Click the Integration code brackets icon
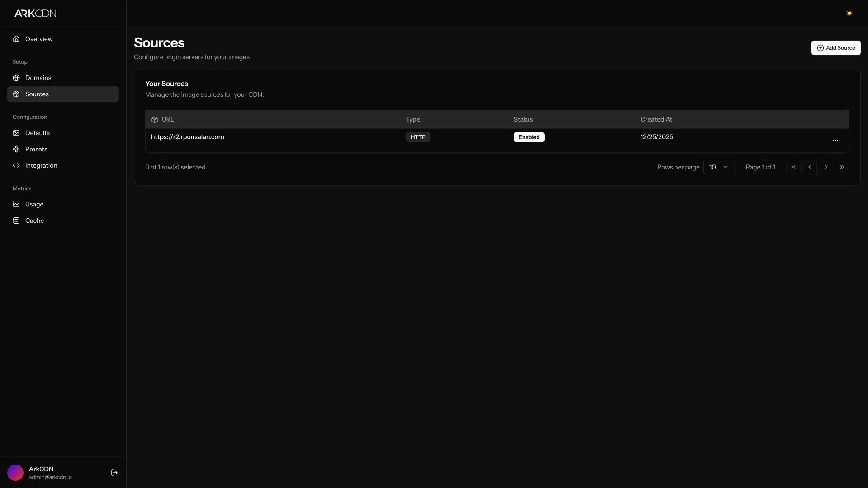The height and width of the screenshot is (488, 868). 16,165
